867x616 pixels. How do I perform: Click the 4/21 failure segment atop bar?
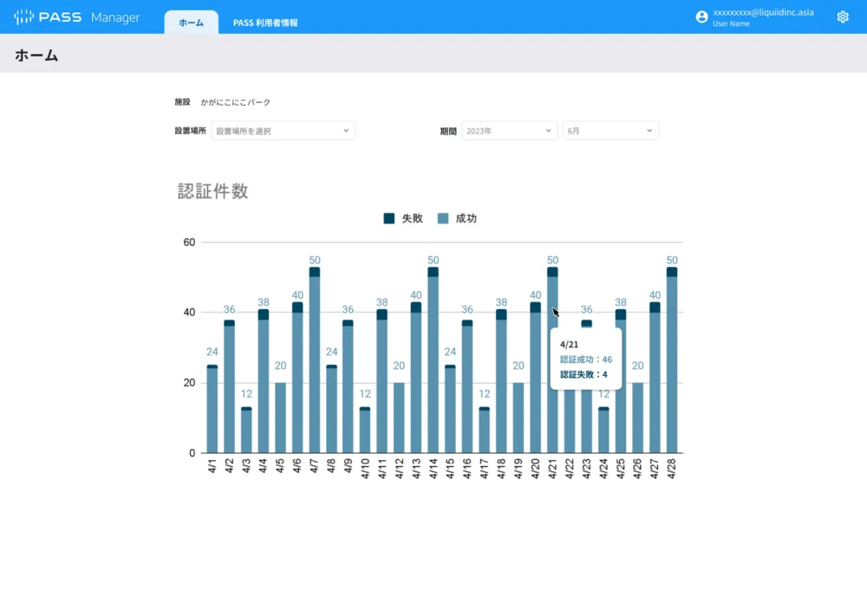[552, 272]
